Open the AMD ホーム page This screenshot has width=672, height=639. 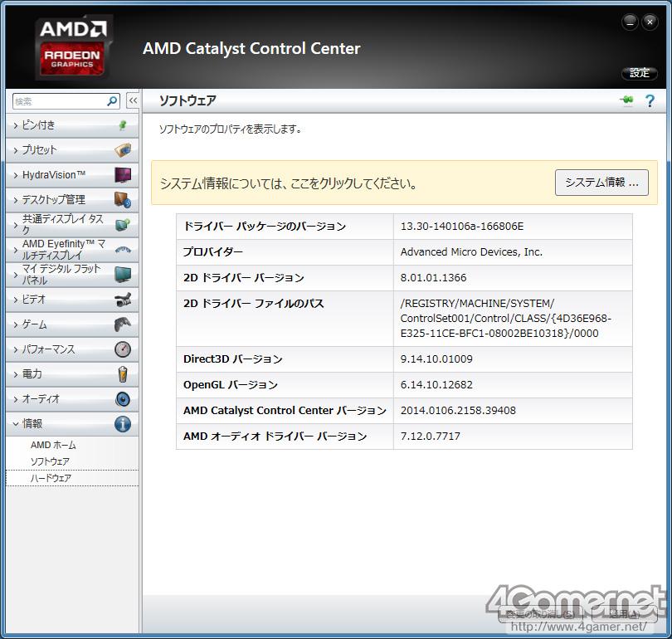[53, 445]
